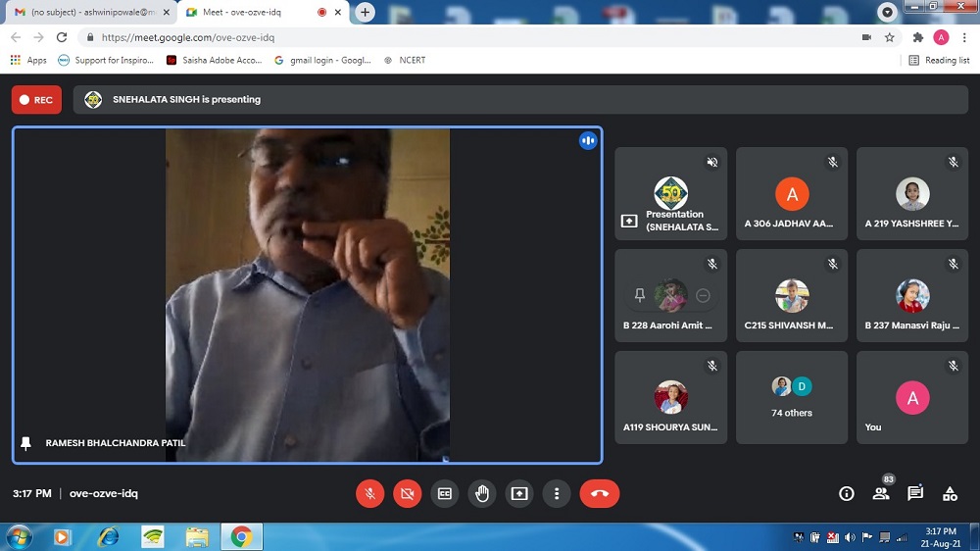The width and height of the screenshot is (980, 551).
Task: Open the chat with everyone panel
Action: click(915, 493)
